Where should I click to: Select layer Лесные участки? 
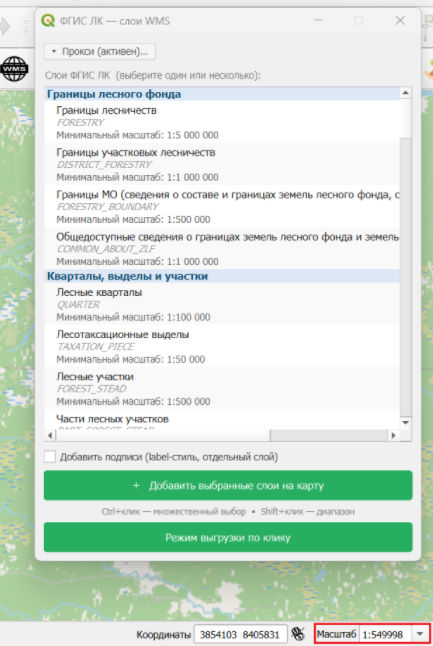(222, 388)
